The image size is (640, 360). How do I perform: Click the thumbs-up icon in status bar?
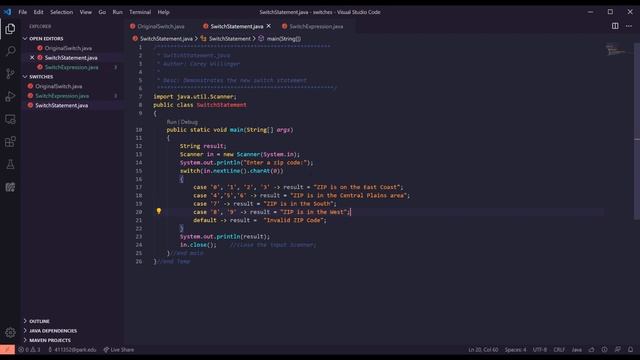point(591,350)
